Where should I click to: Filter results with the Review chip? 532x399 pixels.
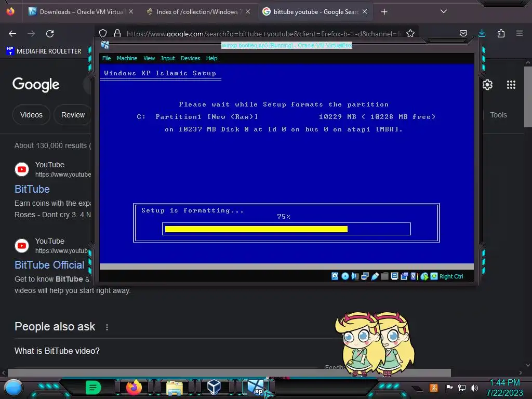point(73,115)
